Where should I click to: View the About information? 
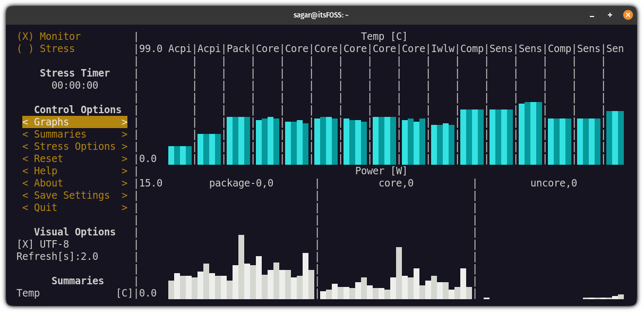click(74, 183)
